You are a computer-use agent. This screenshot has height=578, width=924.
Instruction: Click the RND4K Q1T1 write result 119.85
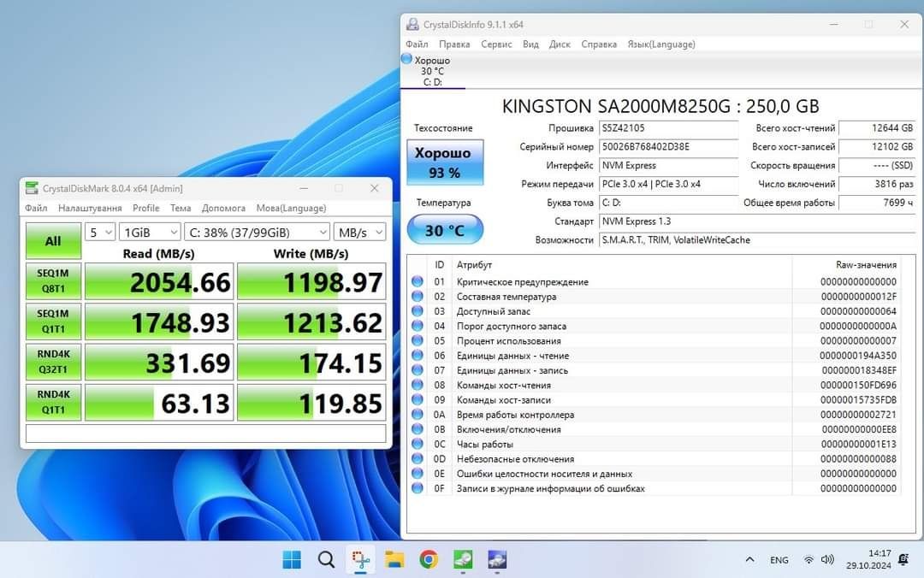311,402
